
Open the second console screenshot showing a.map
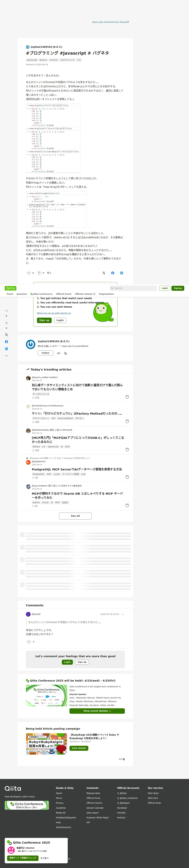click(x=56, y=210)
